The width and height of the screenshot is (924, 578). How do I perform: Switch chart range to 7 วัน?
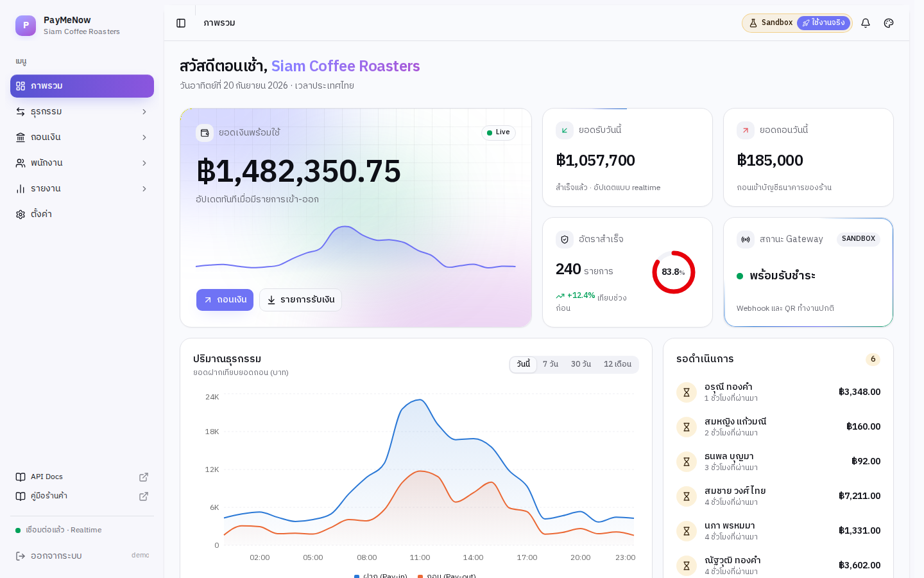[x=551, y=364]
